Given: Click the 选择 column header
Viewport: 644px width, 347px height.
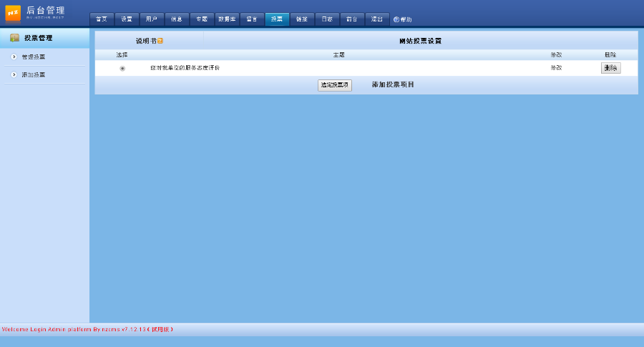Looking at the screenshot, I should tap(122, 54).
